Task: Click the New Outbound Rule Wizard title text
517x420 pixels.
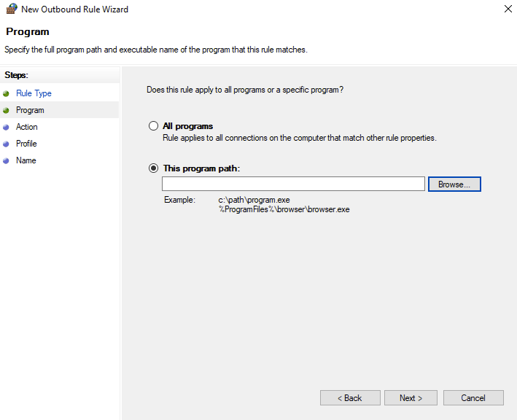Action: pyautogui.click(x=75, y=9)
